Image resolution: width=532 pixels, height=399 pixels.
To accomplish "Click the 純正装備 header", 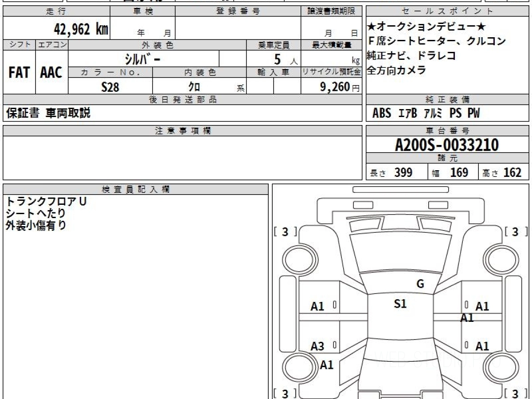I will (448, 100).
